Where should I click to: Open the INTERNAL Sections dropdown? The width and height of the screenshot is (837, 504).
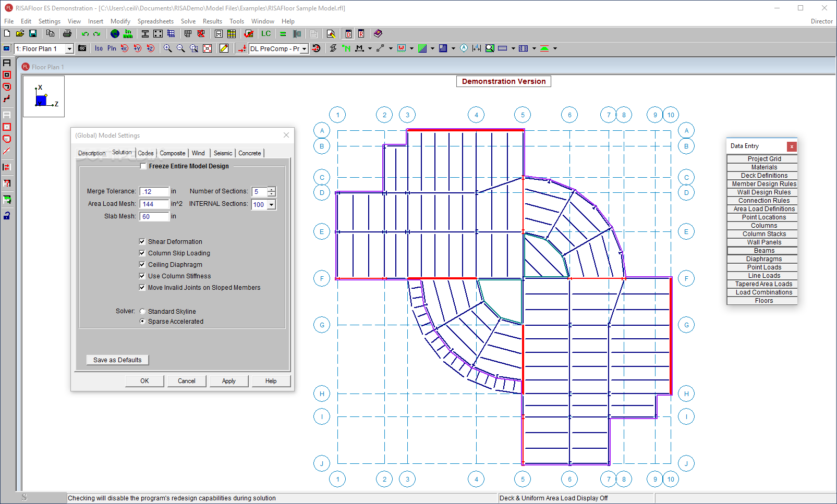(x=271, y=205)
